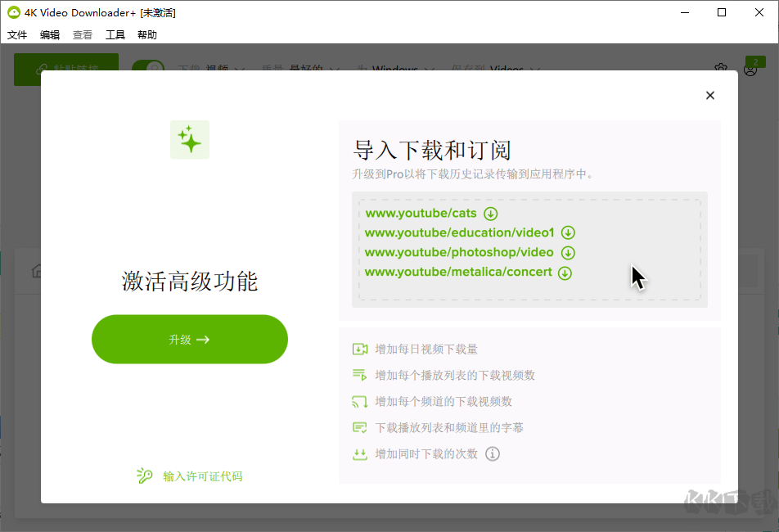The height and width of the screenshot is (532, 779).
Task: Open the 文件 menu
Action: (17, 34)
